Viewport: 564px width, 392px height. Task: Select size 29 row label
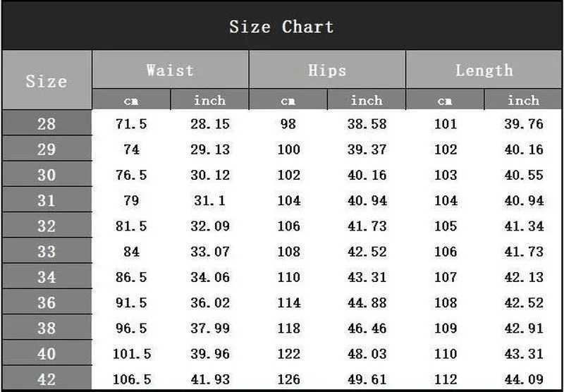[47, 149]
